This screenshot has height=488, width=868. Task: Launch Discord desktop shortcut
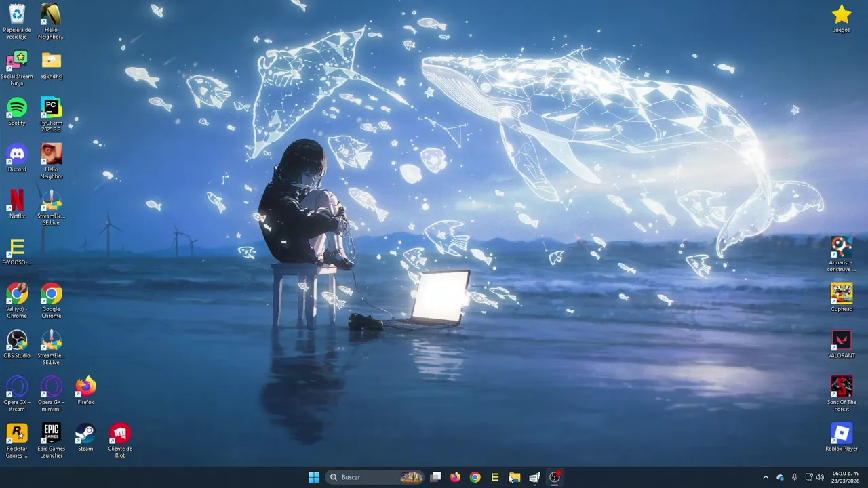(17, 158)
